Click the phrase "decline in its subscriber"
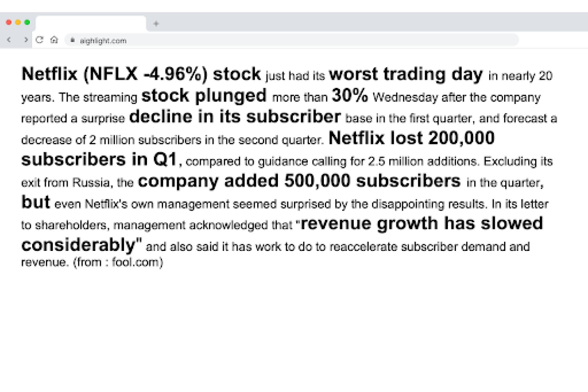Image resolution: width=588 pixels, height=392 pixels. (235, 117)
